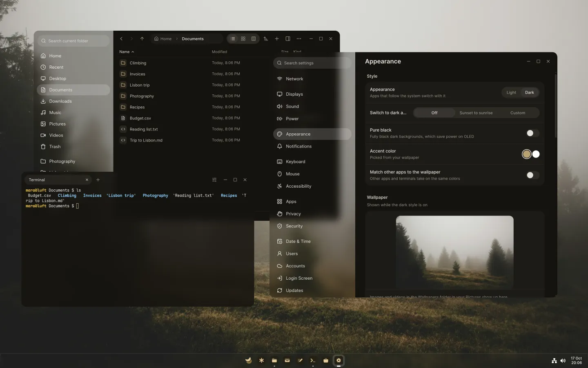Pick the tan accent color swatch
Screen dimensions: 588x368
point(527,154)
